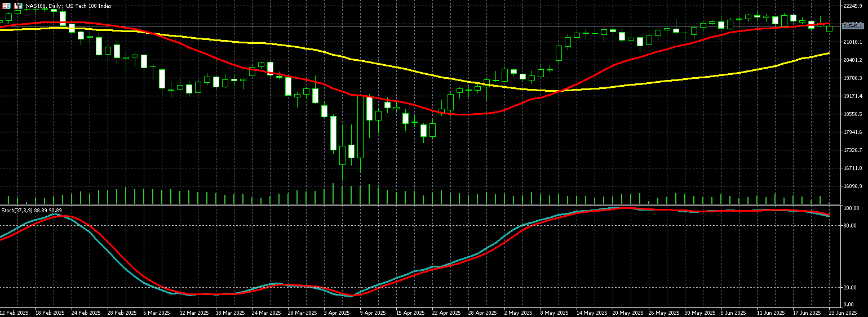This screenshot has width=868, height=317.
Task: Click the divider between chart and stochastic panel
Action: tap(417, 204)
